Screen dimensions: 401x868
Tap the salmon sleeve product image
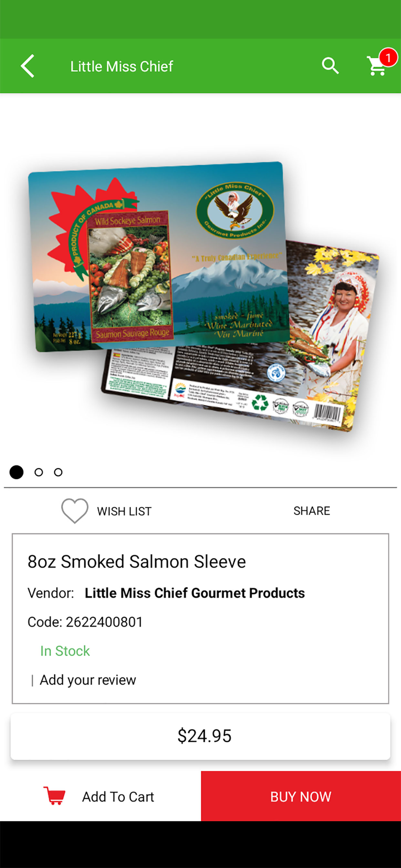pos(204,297)
